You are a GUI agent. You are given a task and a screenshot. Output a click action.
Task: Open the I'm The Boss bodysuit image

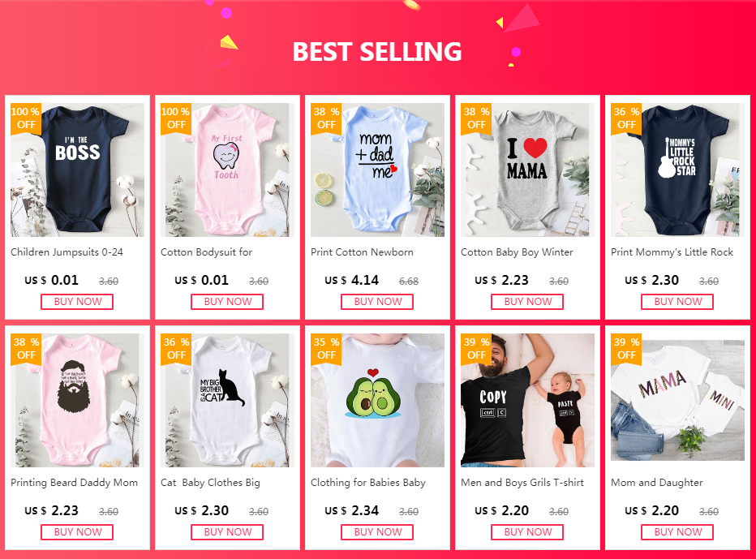(x=77, y=170)
